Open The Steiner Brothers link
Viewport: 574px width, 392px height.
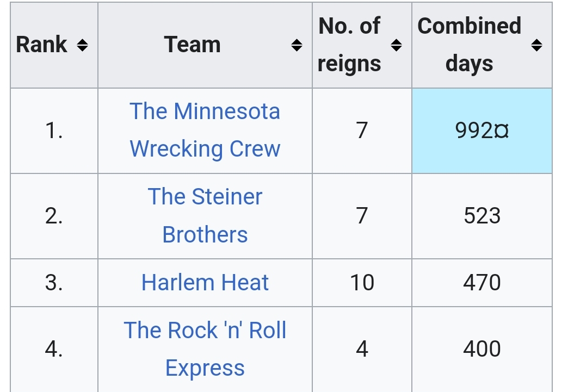point(205,215)
